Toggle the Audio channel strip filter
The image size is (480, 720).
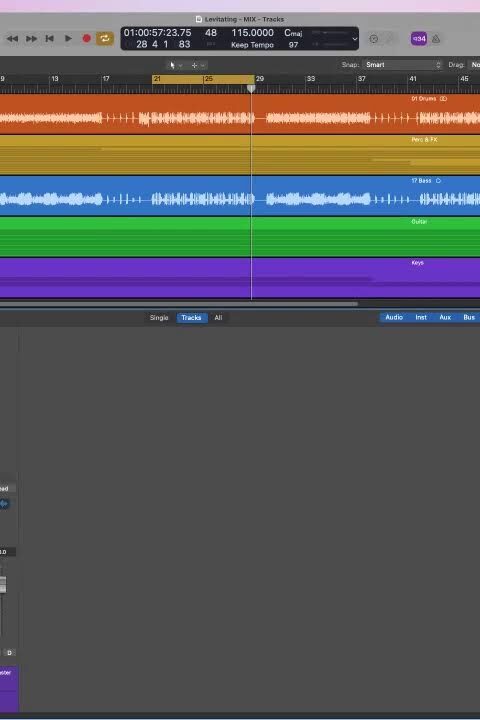[394, 317]
